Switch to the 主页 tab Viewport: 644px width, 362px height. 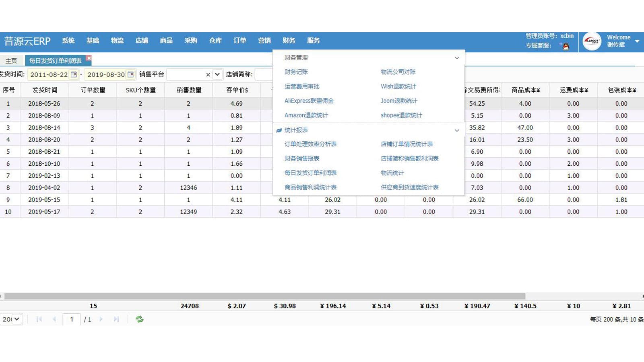click(11, 60)
